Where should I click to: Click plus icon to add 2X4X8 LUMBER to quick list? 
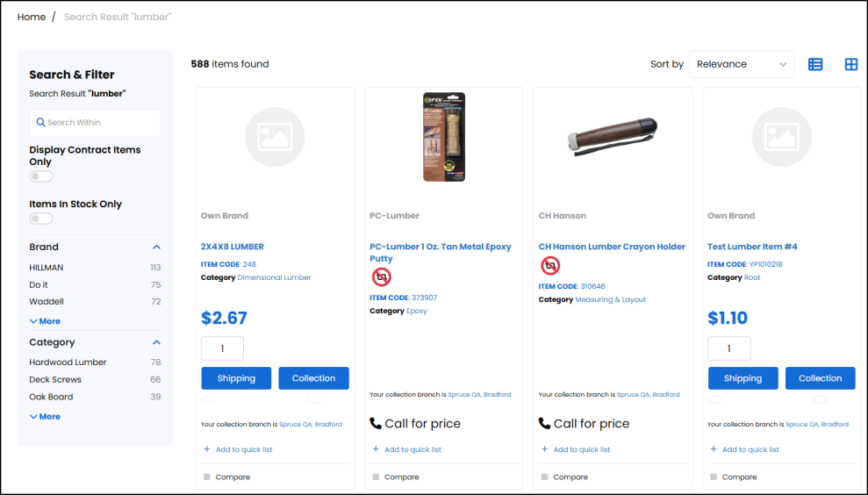[x=207, y=449]
